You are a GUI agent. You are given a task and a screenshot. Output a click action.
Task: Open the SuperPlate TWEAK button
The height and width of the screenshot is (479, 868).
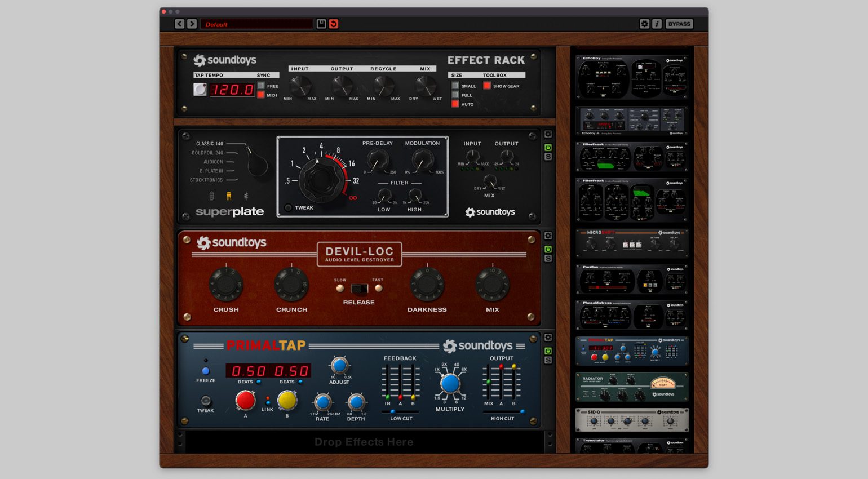coord(289,207)
